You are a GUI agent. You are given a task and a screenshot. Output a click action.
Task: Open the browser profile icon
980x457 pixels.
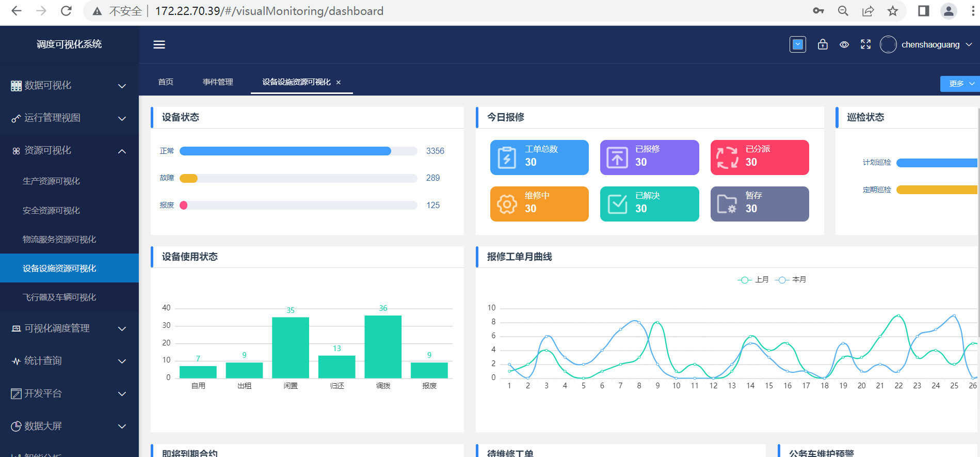click(949, 11)
